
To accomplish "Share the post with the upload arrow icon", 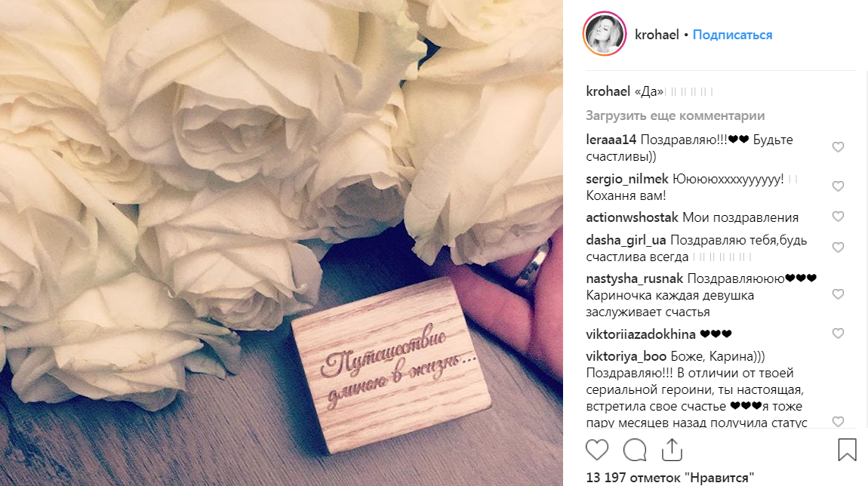I will tap(672, 450).
